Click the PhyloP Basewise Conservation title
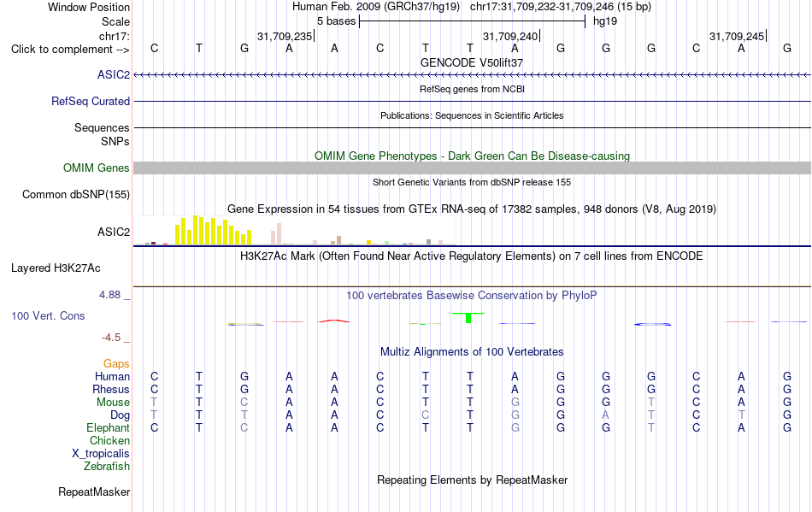Image resolution: width=812 pixels, height=512 pixels. click(472, 296)
